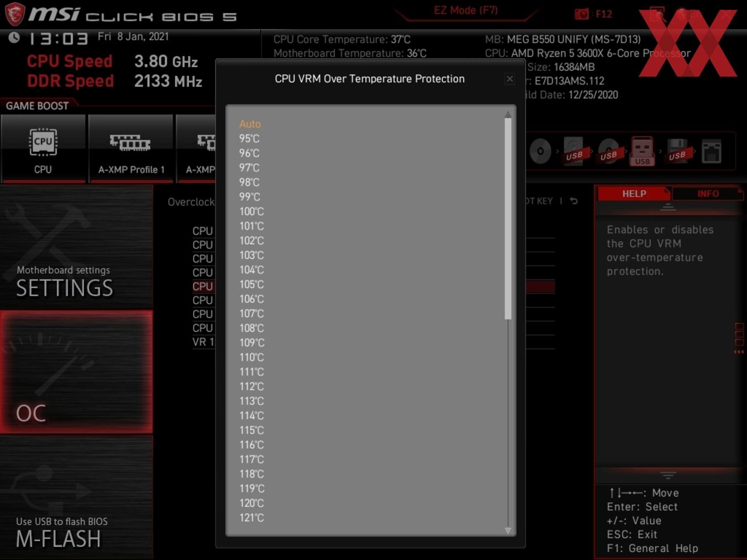Set the threshold to 117°C
Viewport: 747px width, 560px height.
[252, 459]
